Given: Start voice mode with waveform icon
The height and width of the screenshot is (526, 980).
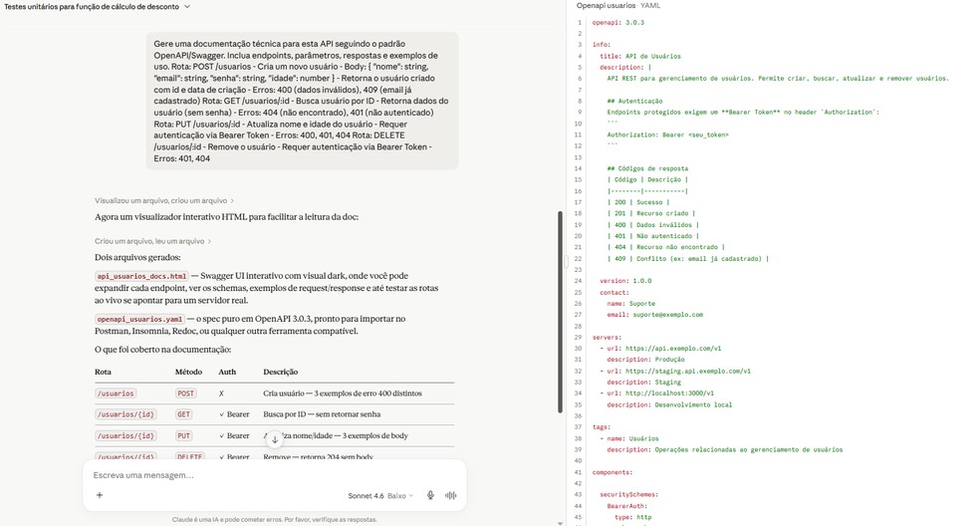Looking at the screenshot, I should (450, 495).
